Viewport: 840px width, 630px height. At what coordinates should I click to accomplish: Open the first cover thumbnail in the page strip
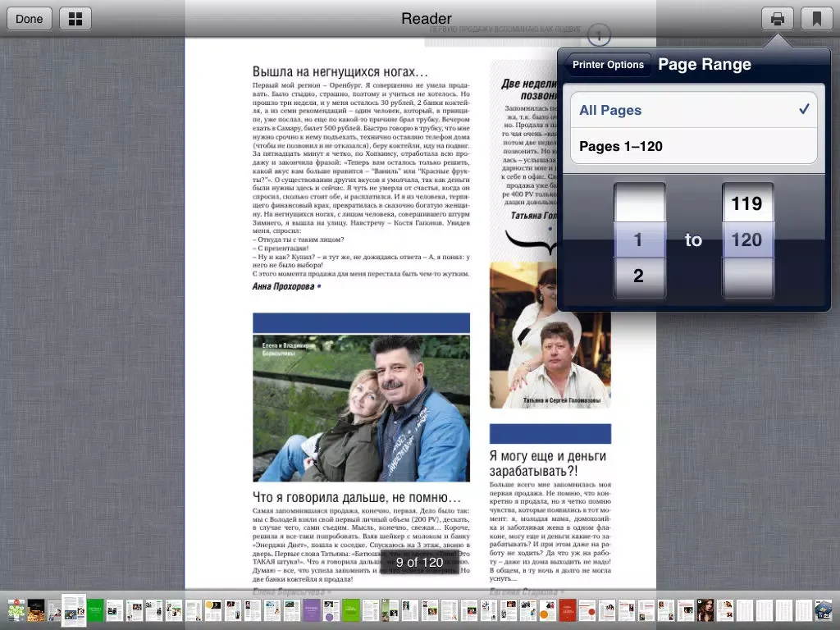click(16, 610)
